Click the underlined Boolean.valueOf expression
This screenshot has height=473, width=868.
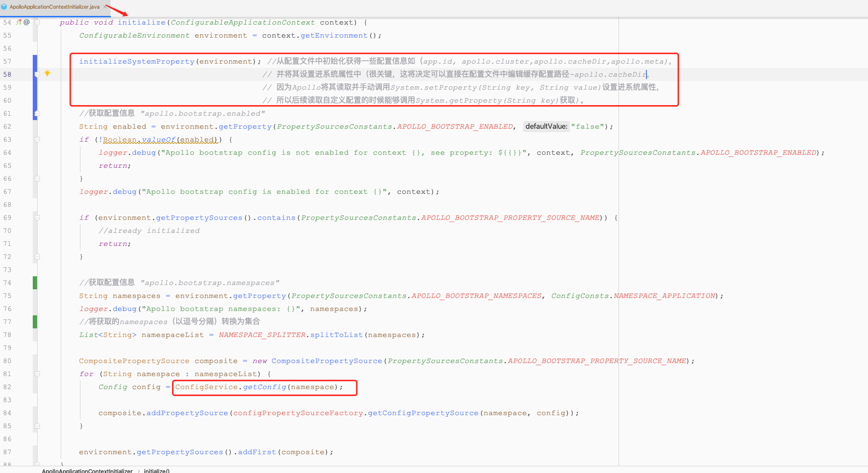point(161,139)
